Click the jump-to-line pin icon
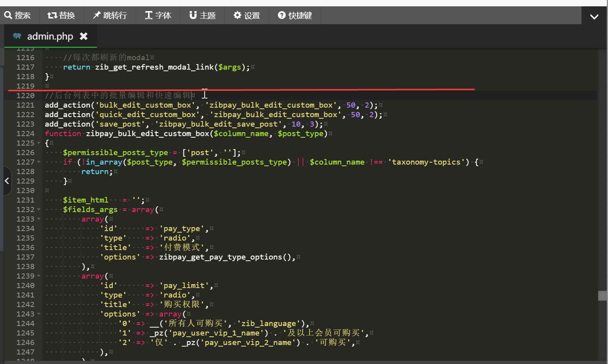608x364 pixels. 97,15
